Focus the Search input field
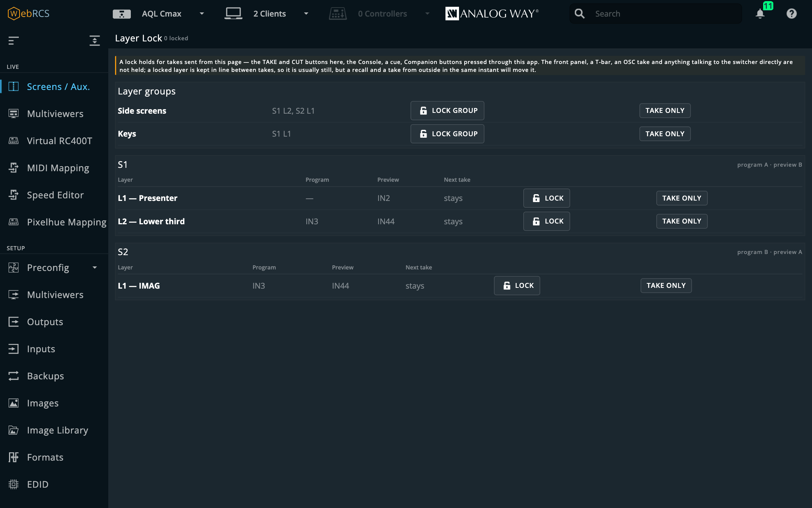 point(656,14)
